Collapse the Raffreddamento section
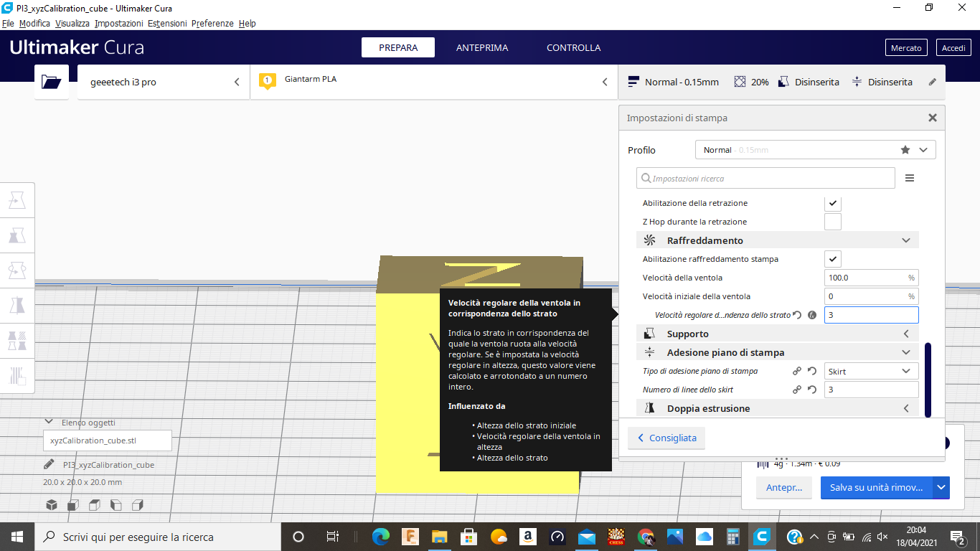This screenshot has width=980, height=551. tap(778, 240)
